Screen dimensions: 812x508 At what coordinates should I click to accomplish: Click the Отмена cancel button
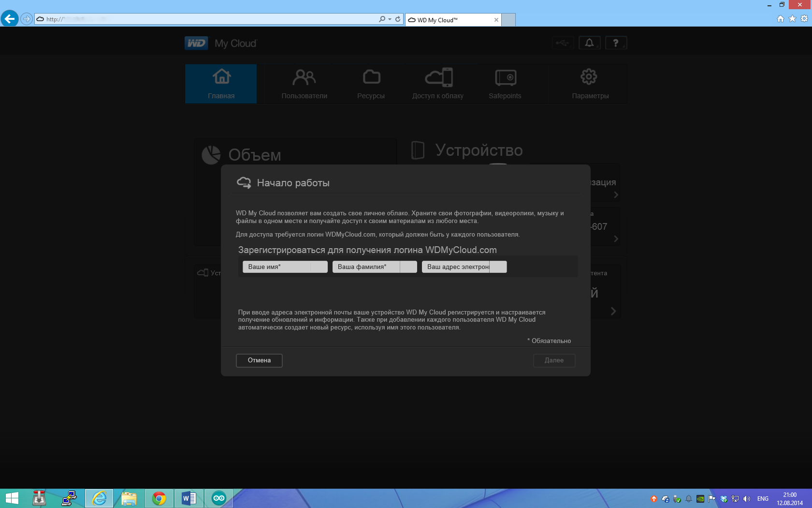(x=259, y=360)
